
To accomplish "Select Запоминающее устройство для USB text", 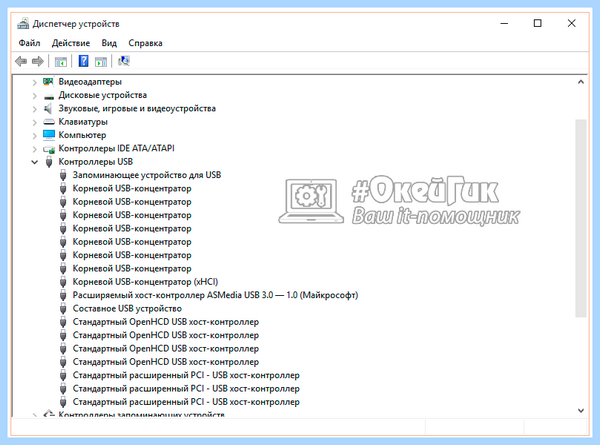I will [x=147, y=175].
